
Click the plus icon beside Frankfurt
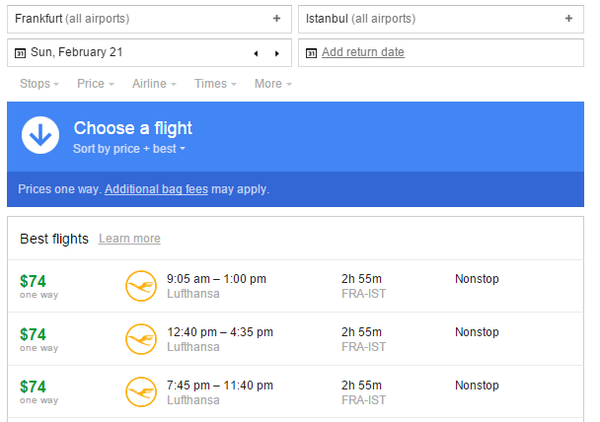tap(276, 19)
